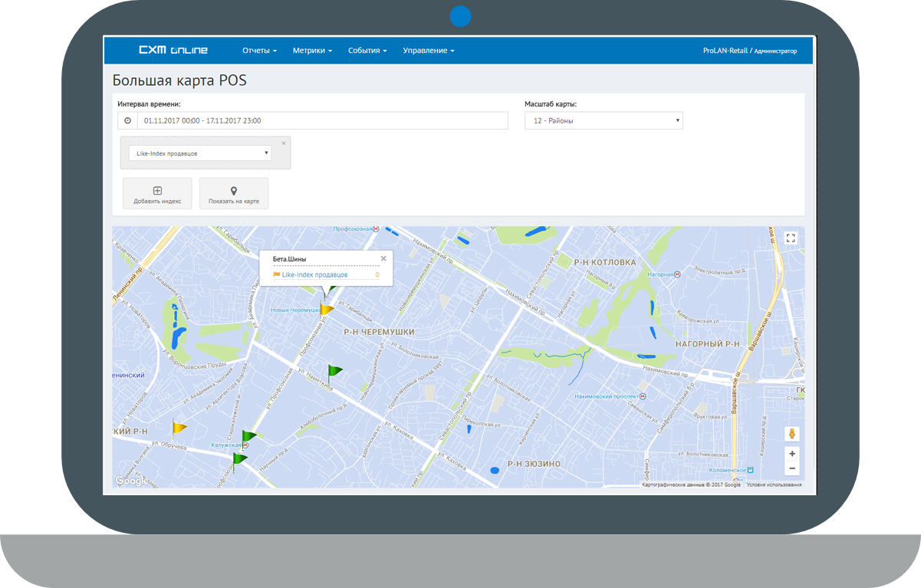
Task: Open Like-Index продавцов link in popup
Action: coord(314,274)
